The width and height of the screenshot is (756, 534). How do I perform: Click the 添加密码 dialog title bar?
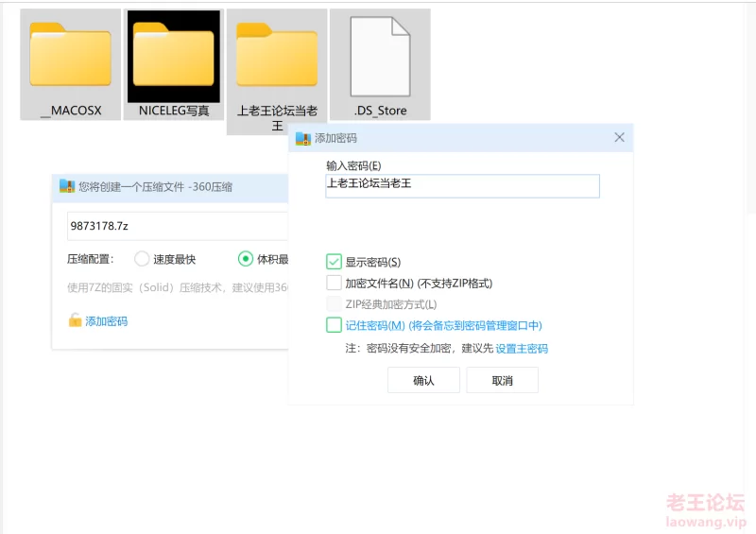472,138
